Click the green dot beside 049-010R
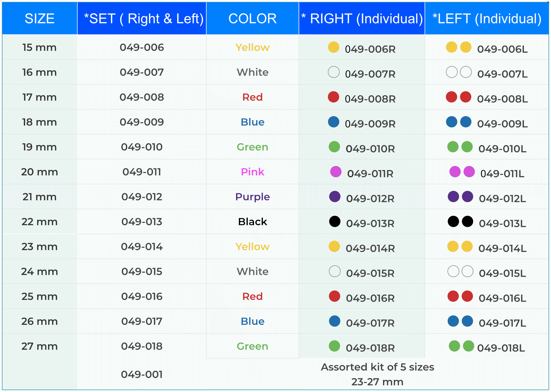Viewport: 551px width, 392px height. click(334, 147)
